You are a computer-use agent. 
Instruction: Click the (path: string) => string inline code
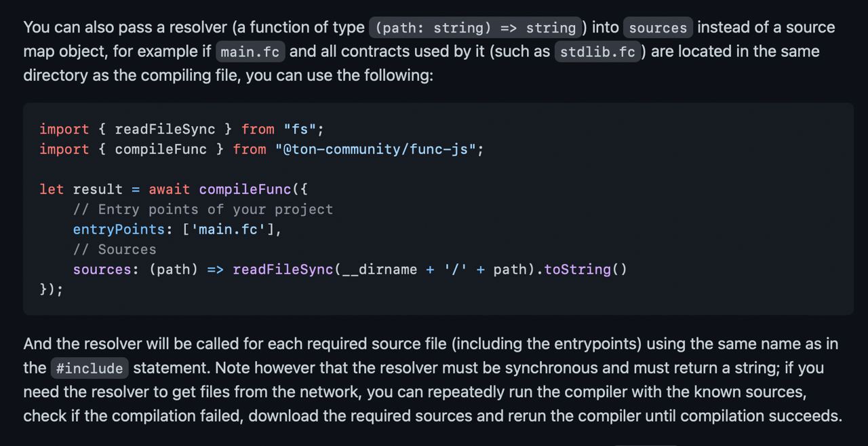[x=475, y=28]
